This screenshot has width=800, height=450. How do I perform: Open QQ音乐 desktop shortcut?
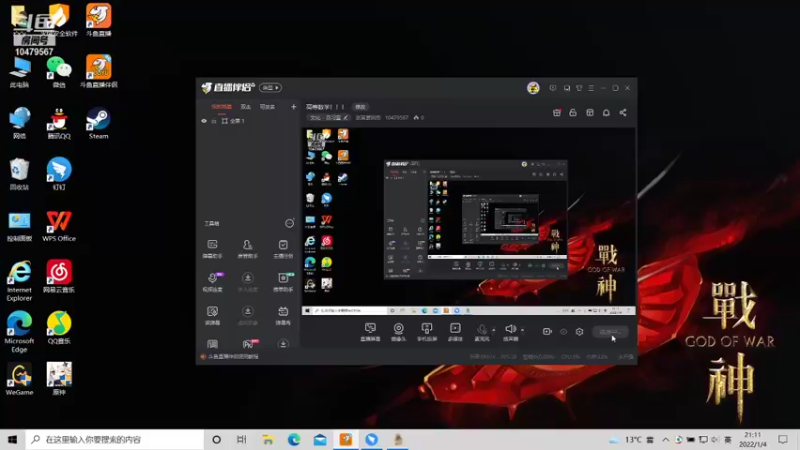pyautogui.click(x=59, y=328)
